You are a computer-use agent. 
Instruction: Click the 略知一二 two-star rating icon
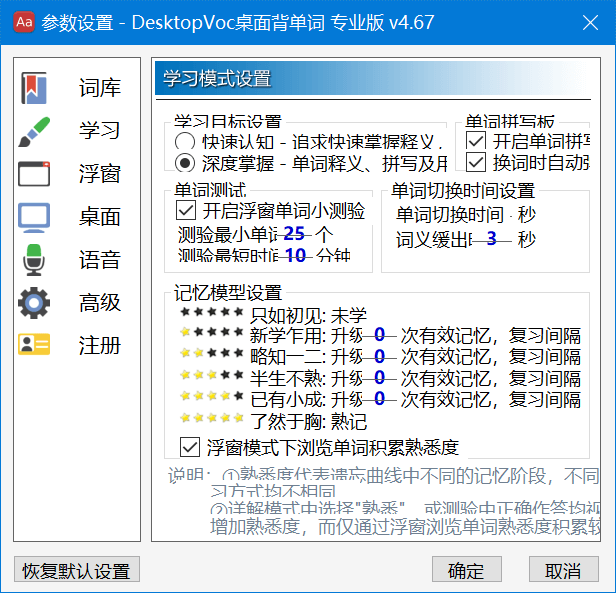click(x=212, y=353)
